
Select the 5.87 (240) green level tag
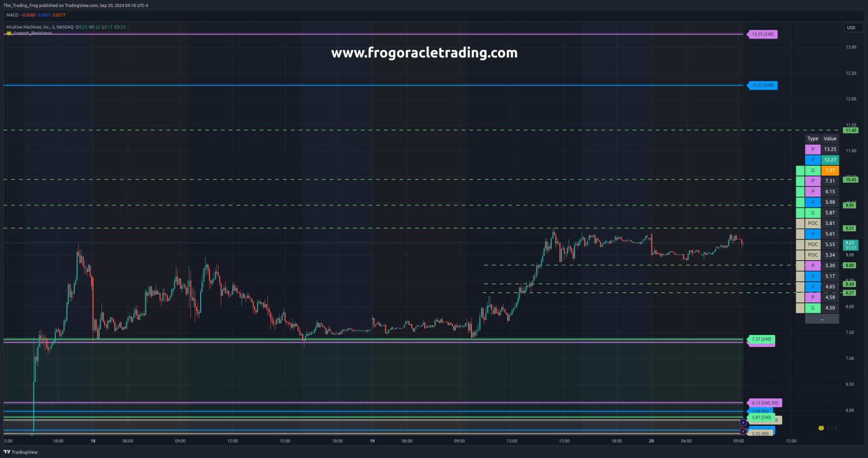[762, 417]
